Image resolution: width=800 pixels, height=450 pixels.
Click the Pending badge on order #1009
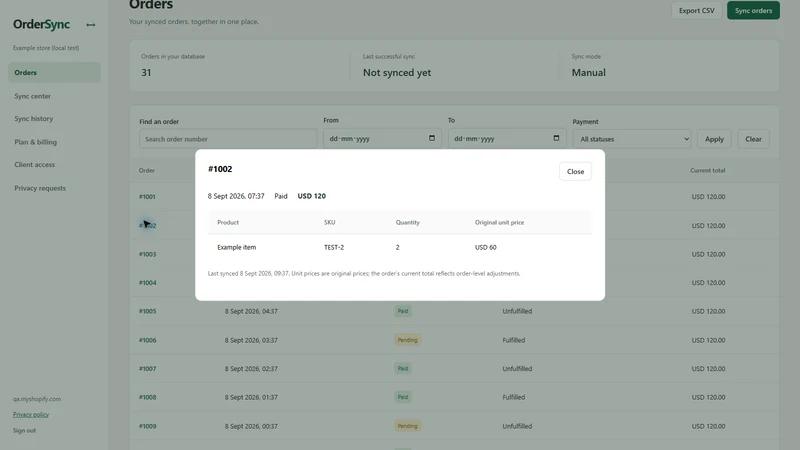[x=407, y=426]
